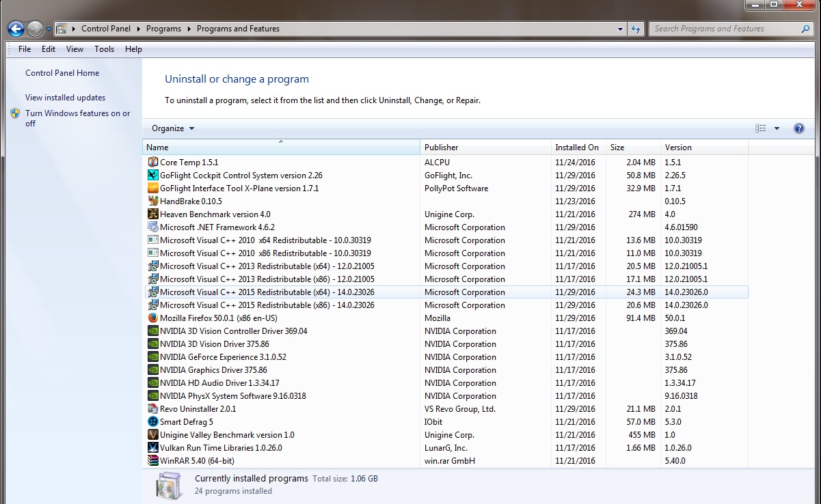821x504 pixels.
Task: Click the Smart Defrag 5 icon
Action: pyautogui.click(x=153, y=422)
